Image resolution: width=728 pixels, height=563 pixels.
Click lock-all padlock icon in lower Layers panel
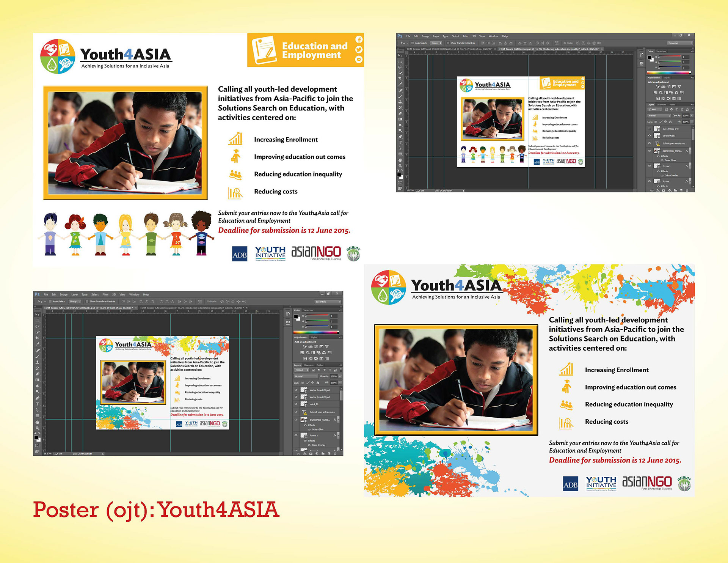(318, 383)
